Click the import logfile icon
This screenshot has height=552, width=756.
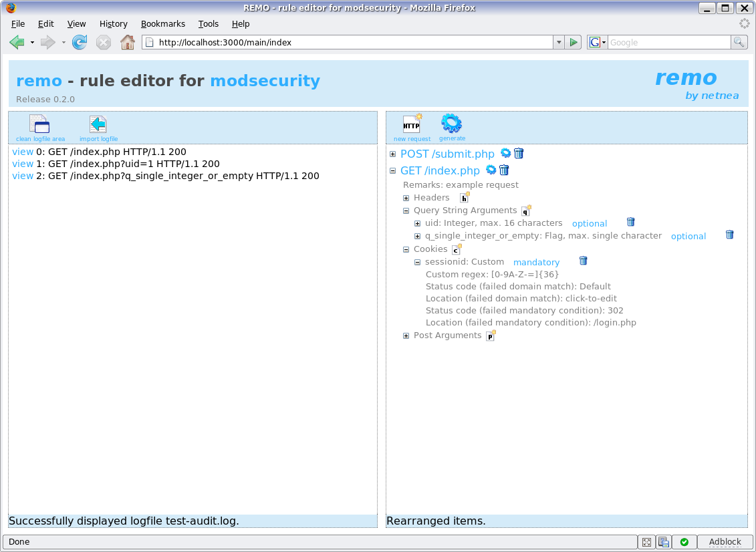[x=98, y=124]
